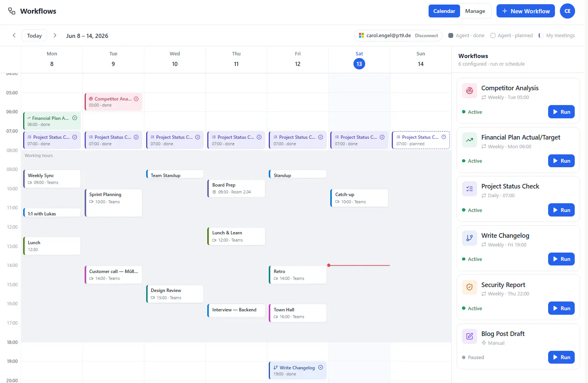The image size is (588, 383).
Task: Open the Design Review event
Action: point(175,294)
